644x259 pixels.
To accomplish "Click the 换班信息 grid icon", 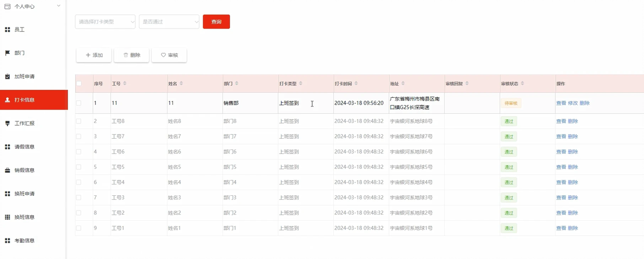I will pos(8,217).
